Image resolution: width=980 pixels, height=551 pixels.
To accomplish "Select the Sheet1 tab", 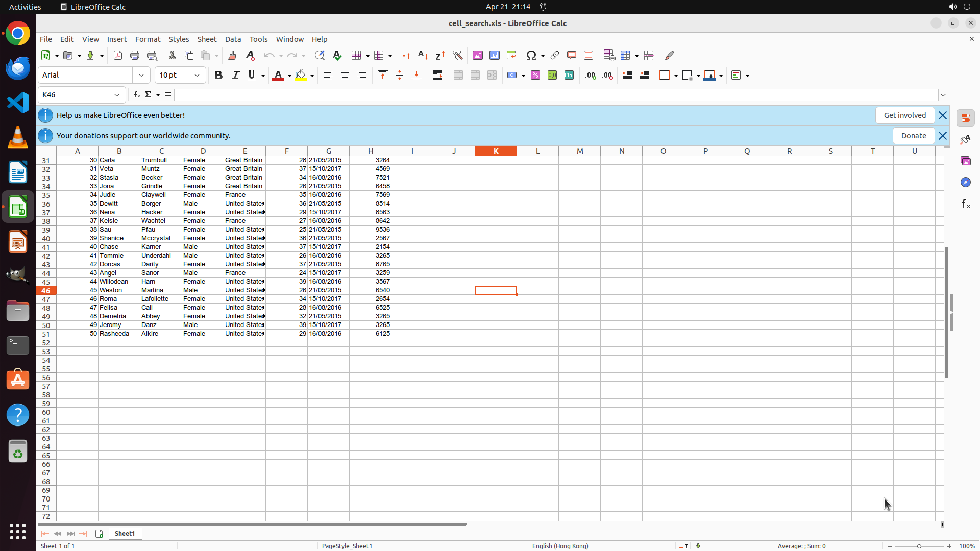I will click(125, 533).
